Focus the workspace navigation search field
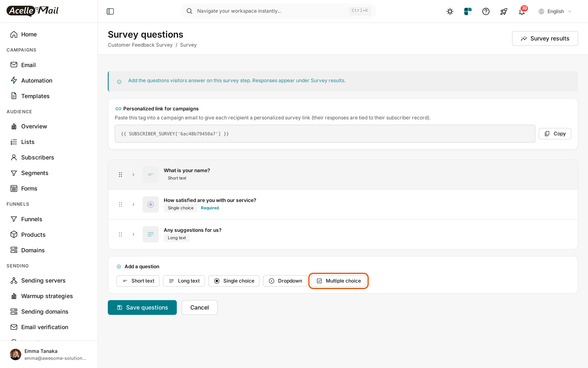Viewport: 588px width, 368px height. (x=278, y=11)
